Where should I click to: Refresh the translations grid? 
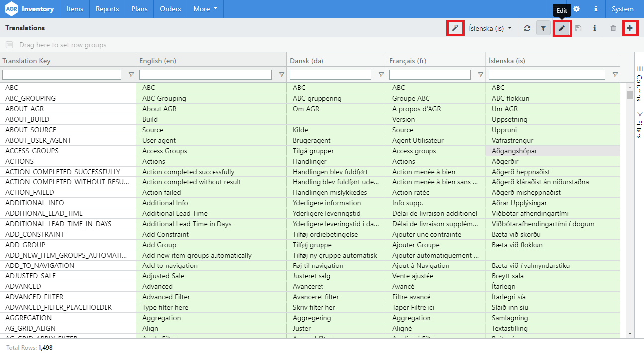click(527, 28)
